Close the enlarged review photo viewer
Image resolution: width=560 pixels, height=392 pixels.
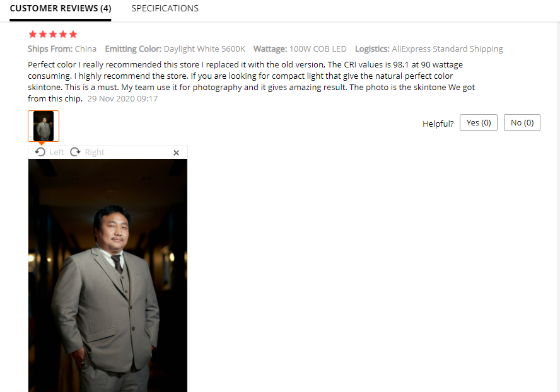[x=176, y=153]
